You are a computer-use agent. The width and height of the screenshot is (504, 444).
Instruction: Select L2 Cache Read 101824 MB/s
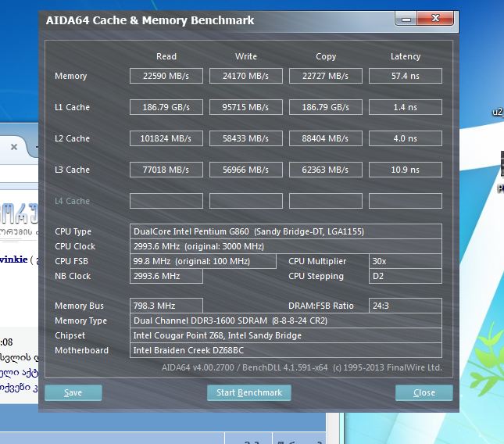point(166,138)
